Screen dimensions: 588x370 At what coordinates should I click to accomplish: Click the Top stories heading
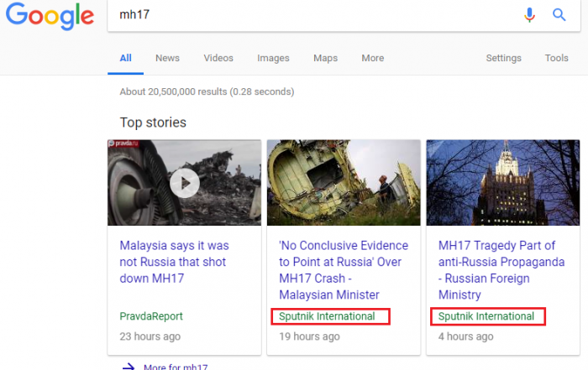(153, 122)
